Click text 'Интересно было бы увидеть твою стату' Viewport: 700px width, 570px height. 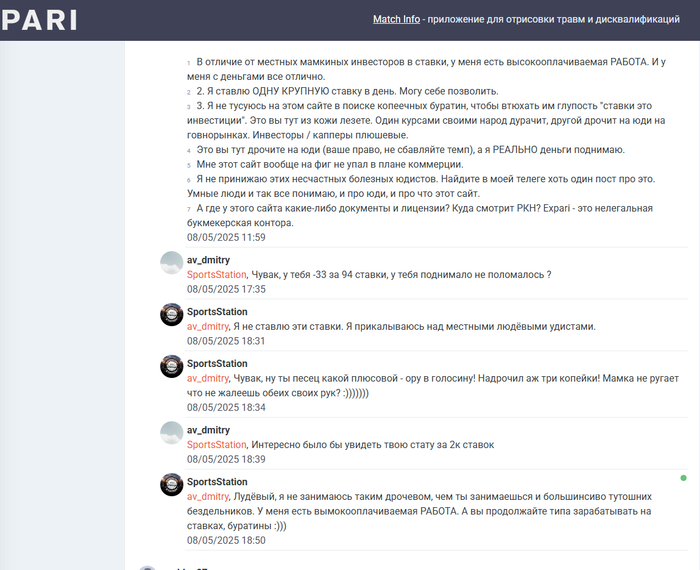(x=373, y=445)
